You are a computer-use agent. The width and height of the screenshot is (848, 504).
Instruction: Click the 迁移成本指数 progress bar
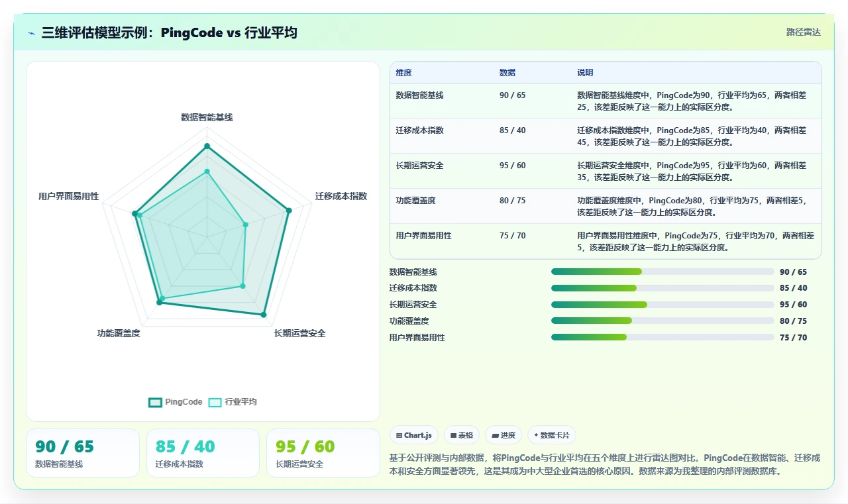(x=662, y=288)
